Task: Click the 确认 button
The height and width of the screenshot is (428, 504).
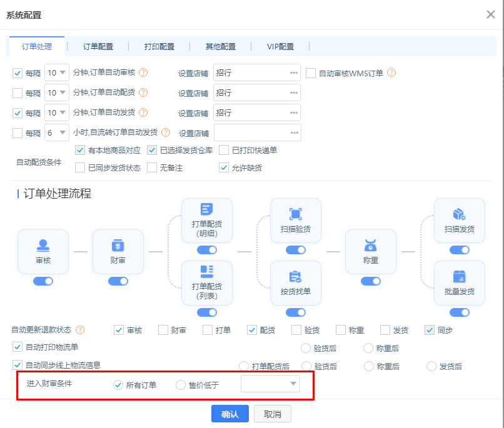Action: (x=230, y=414)
